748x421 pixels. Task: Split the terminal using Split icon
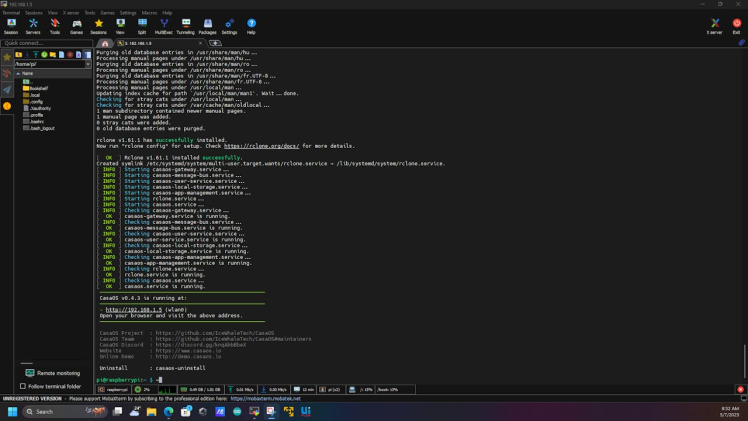[x=142, y=25]
